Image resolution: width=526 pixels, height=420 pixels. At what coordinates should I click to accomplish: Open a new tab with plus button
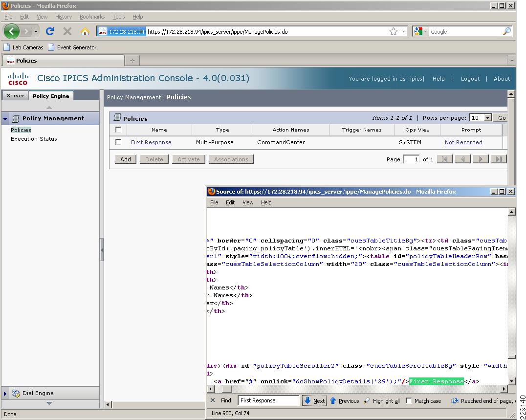132,60
